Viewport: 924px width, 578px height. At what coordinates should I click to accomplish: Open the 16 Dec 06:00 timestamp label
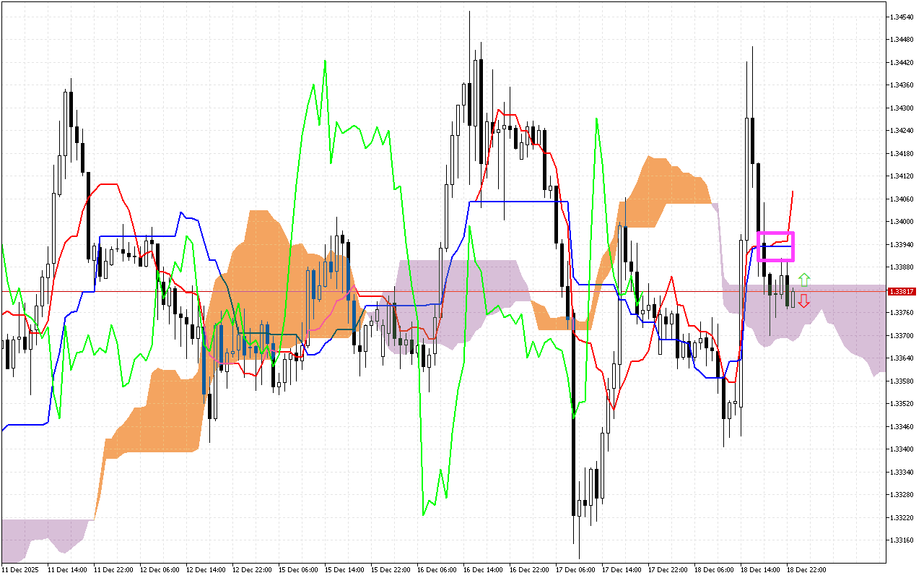tap(435, 569)
